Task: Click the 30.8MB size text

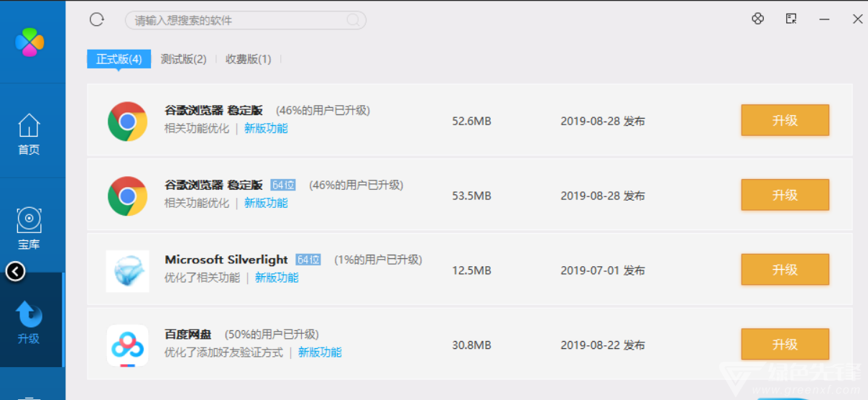Action: (x=471, y=345)
